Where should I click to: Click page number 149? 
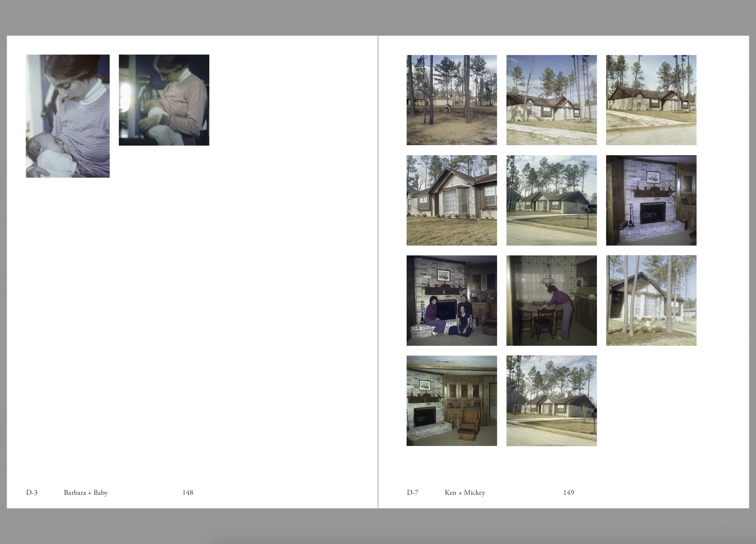[x=568, y=493]
